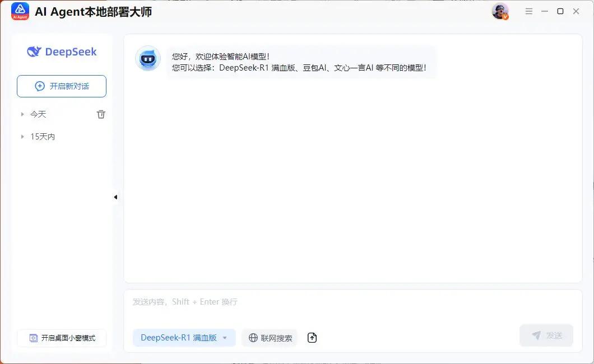The image size is (594, 364).
Task: Click the DeepSeek whale logo
Action: tap(34, 52)
